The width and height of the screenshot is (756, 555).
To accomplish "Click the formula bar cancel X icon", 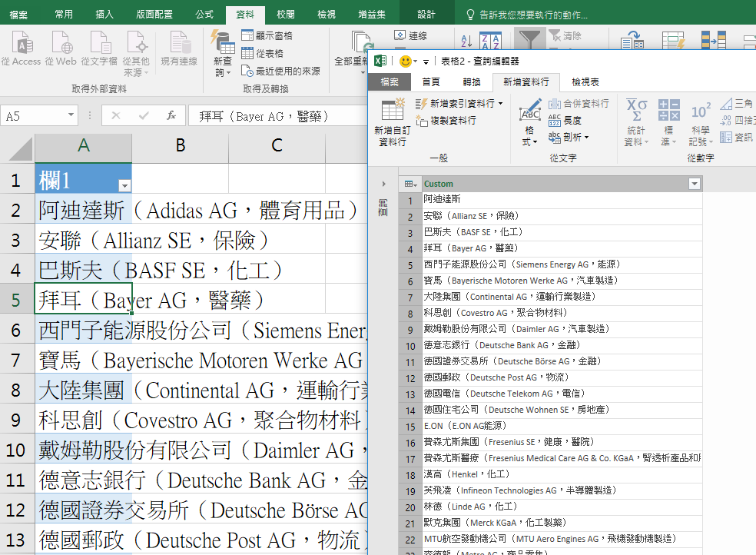I will tap(116, 116).
